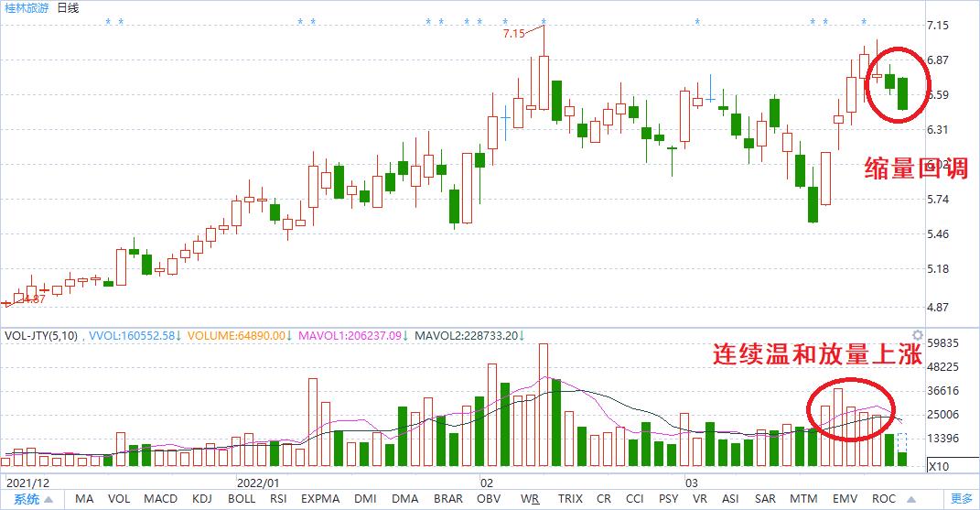Expand the 系统 indicator group arrow
Image resolution: width=980 pixels, height=510 pixels.
pyautogui.click(x=48, y=499)
